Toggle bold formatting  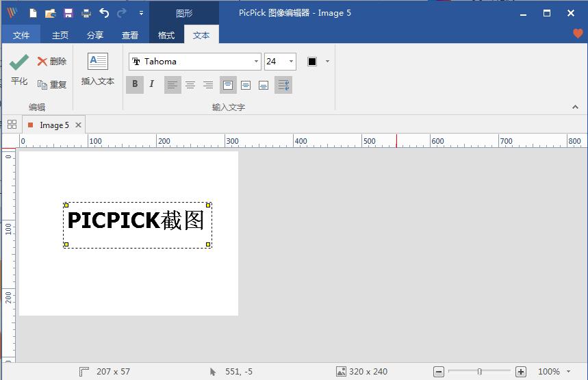pyautogui.click(x=135, y=84)
